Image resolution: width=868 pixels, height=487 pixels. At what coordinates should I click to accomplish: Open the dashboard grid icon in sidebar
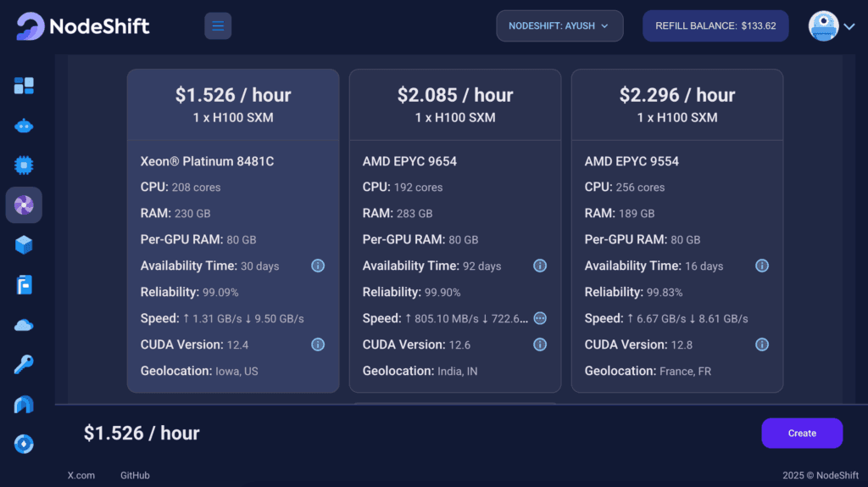point(24,86)
